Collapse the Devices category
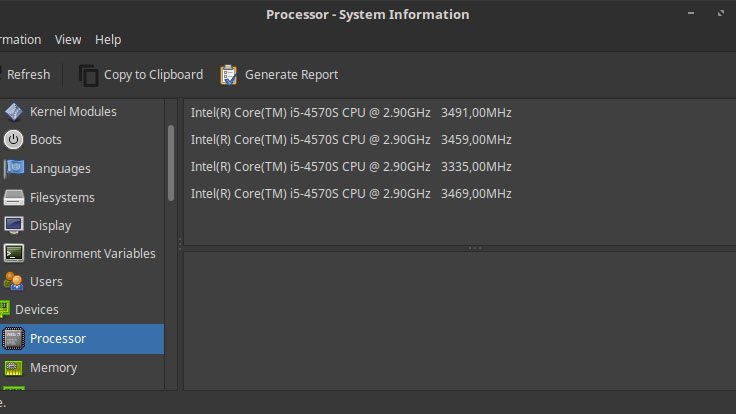 coord(37,310)
